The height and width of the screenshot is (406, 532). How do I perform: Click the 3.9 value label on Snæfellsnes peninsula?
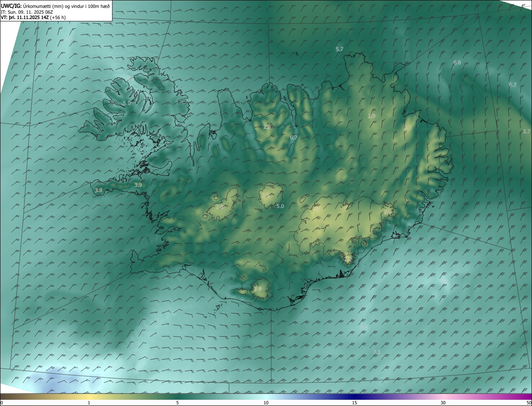(138, 185)
